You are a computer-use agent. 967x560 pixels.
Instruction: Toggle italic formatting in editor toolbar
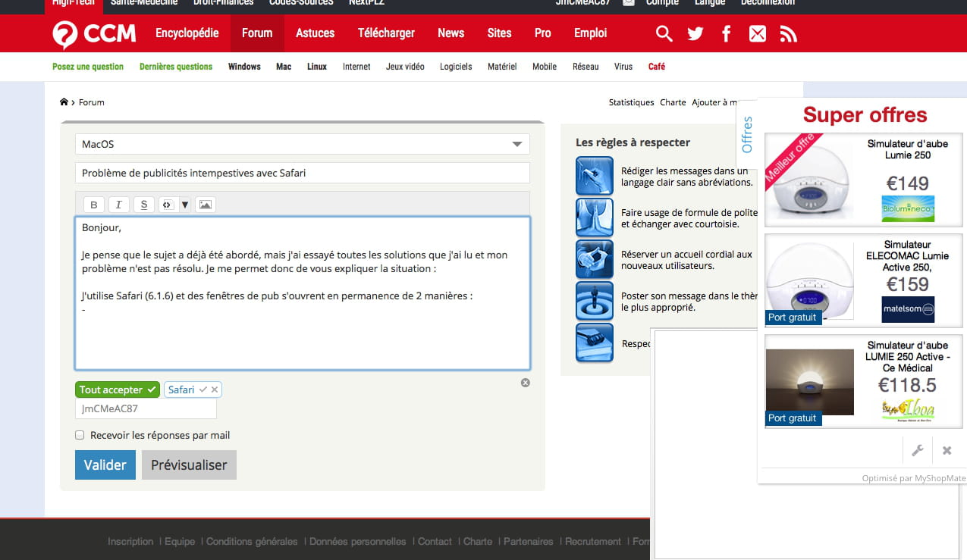(119, 205)
